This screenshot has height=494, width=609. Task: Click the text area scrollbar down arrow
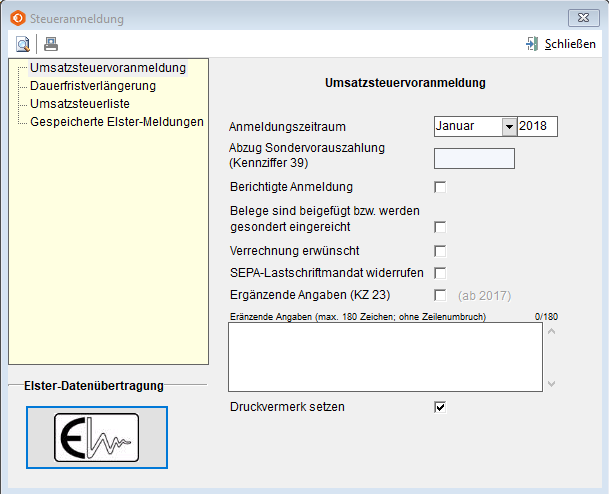(x=550, y=383)
